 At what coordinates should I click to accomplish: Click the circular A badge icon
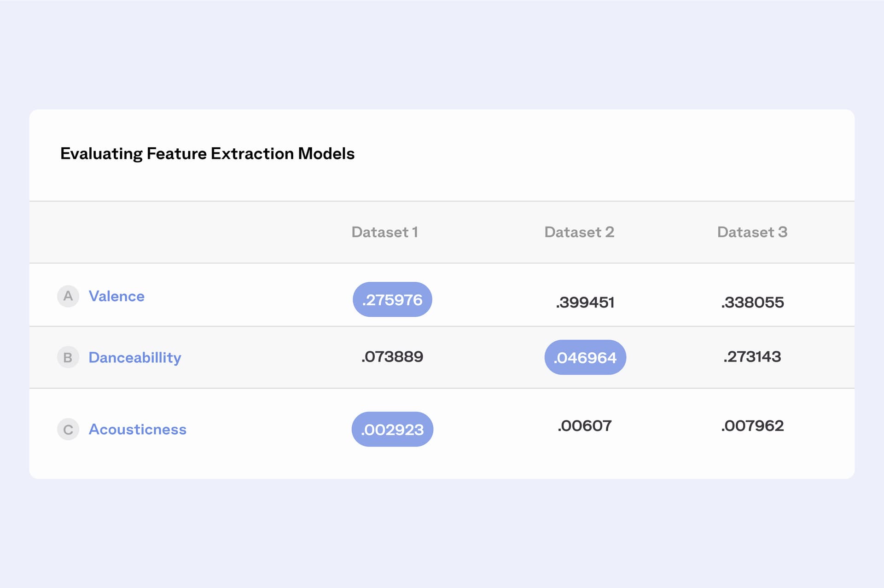coord(68,296)
